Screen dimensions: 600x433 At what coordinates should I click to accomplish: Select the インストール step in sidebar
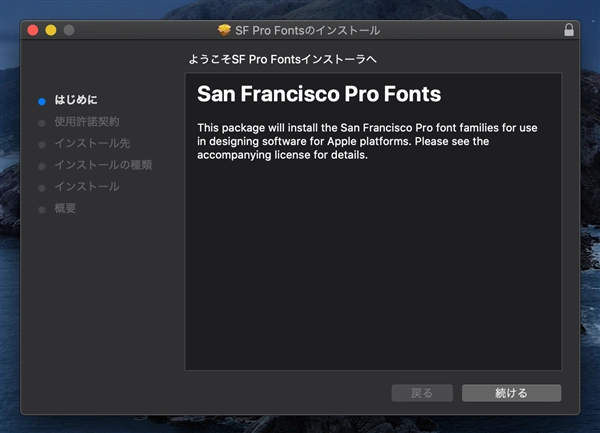point(87,187)
